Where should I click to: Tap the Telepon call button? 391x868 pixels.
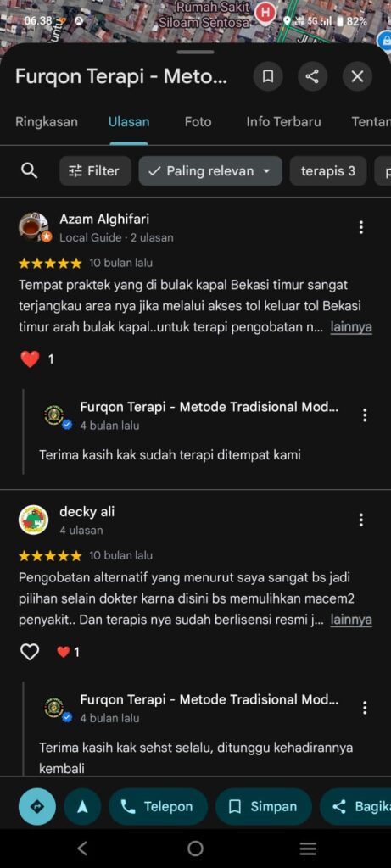[158, 807]
